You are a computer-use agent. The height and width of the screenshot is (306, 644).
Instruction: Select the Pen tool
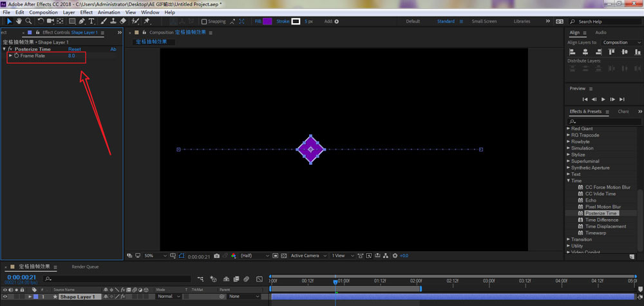click(82, 21)
